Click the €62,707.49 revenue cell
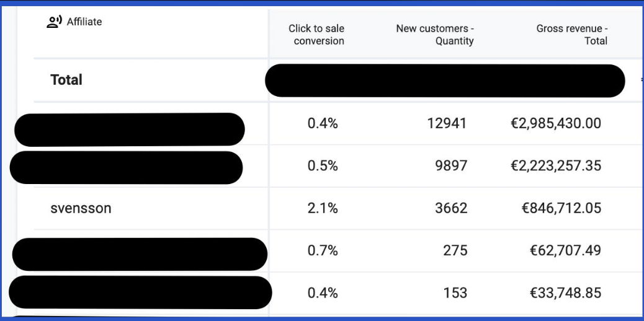Image resolution: width=644 pixels, height=321 pixels. pyautogui.click(x=566, y=250)
